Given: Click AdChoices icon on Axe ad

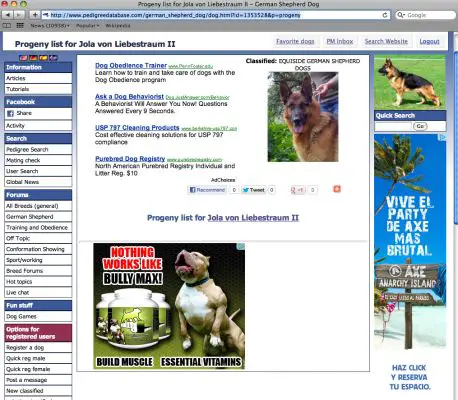Looking at the screenshot, I should tap(443, 137).
